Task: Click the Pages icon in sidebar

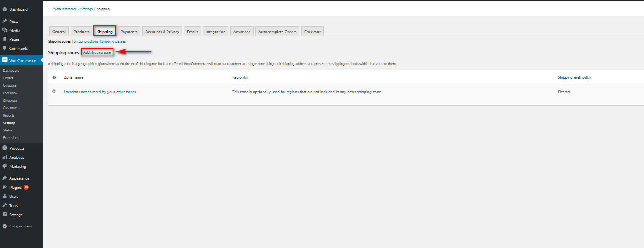Action: click(x=5, y=39)
